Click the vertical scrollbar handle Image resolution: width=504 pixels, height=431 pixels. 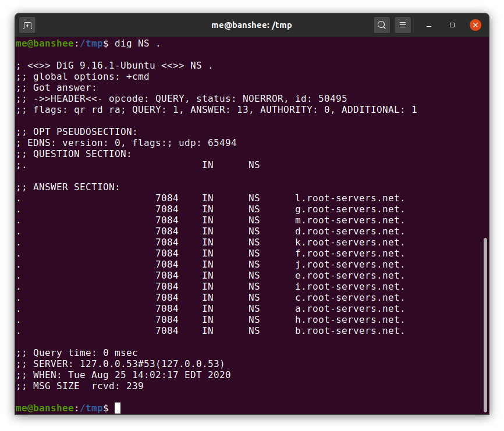click(x=485, y=325)
